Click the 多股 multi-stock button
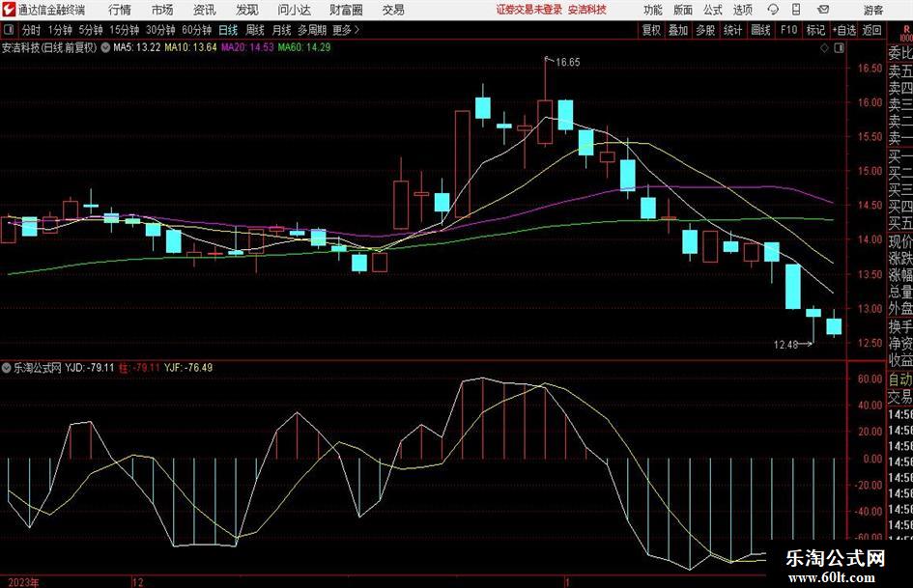The image size is (913, 588). coord(705,30)
